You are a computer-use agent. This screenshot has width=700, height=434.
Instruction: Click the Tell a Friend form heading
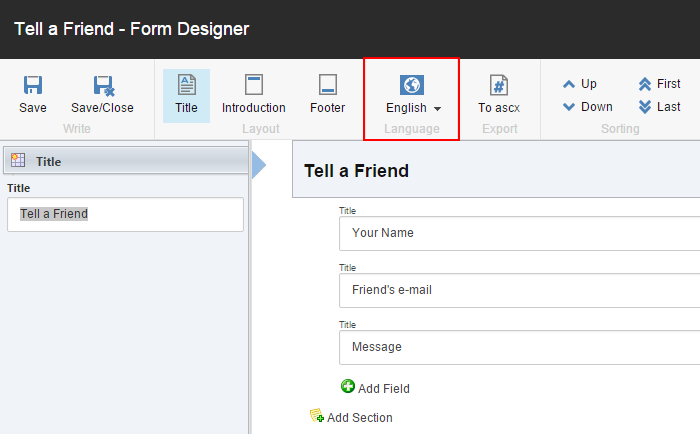pos(356,171)
